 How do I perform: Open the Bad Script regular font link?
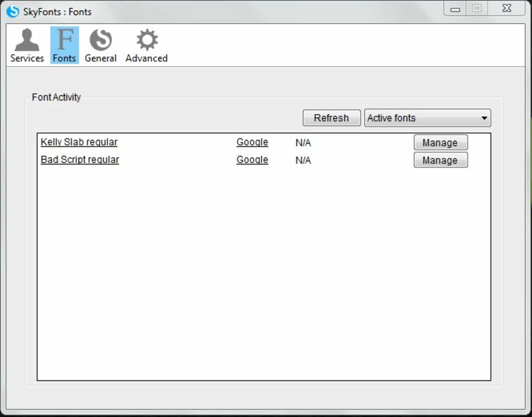79,160
